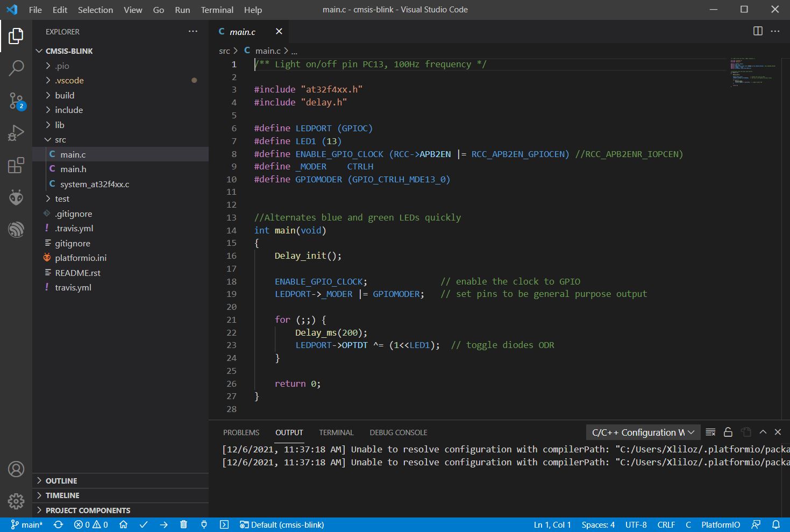Open the Explorer view in activity bar

coord(16,36)
